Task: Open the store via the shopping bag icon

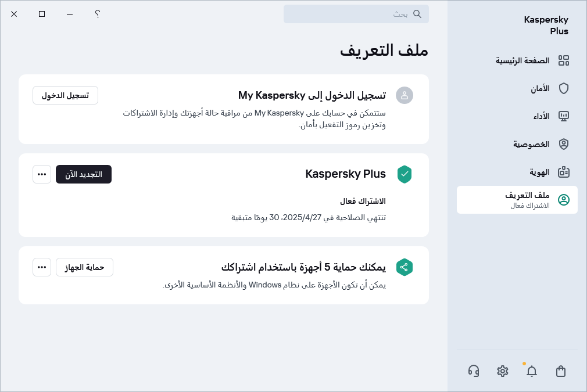Action: (560, 371)
